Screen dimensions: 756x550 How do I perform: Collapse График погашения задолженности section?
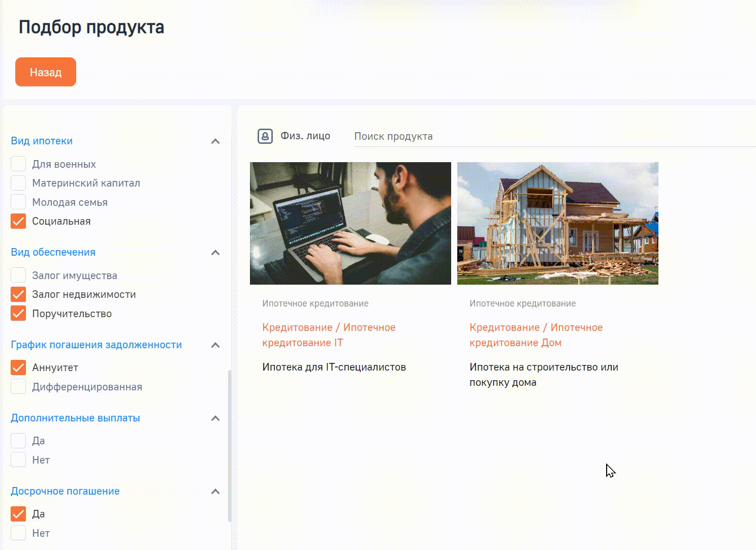[x=215, y=345]
